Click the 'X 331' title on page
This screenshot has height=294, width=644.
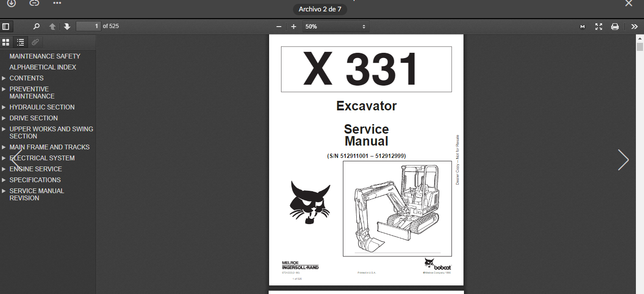point(361,69)
